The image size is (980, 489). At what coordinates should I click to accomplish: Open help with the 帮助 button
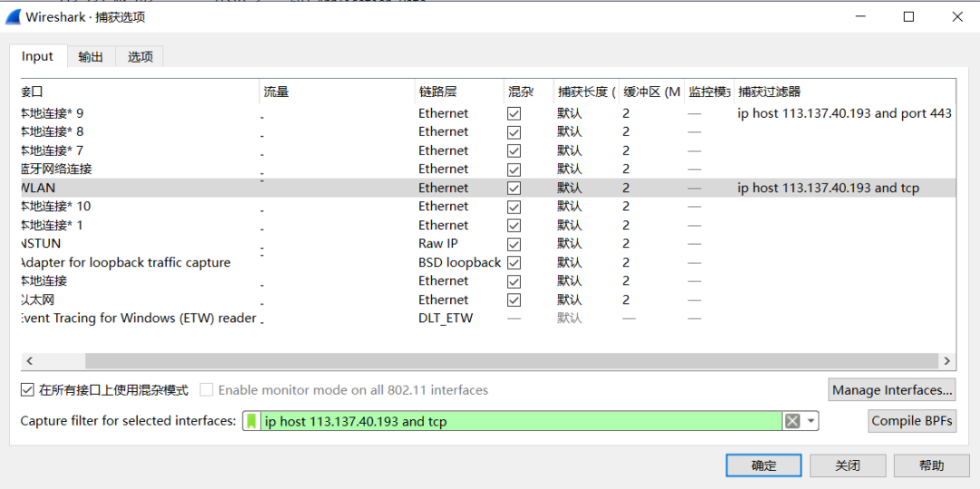932,465
